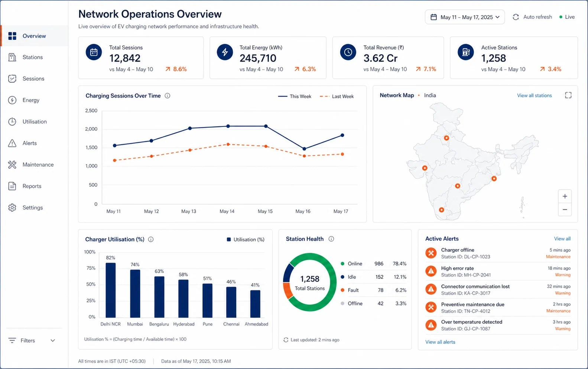Click Station ID: MH-CP-2041 text
The width and height of the screenshot is (588, 369).
tap(466, 275)
